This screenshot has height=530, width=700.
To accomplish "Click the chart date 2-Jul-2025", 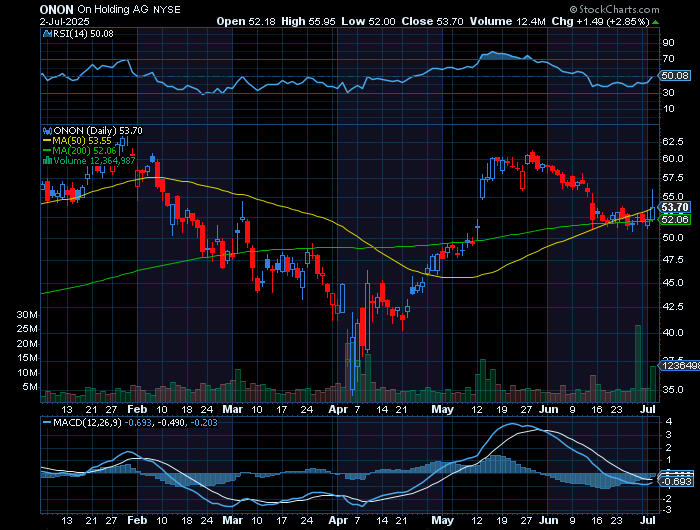I will click(64, 21).
